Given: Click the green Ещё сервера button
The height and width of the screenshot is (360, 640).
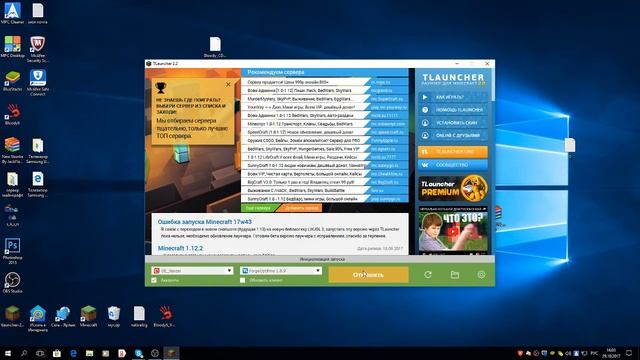Looking at the screenshot, I should 259,208.
